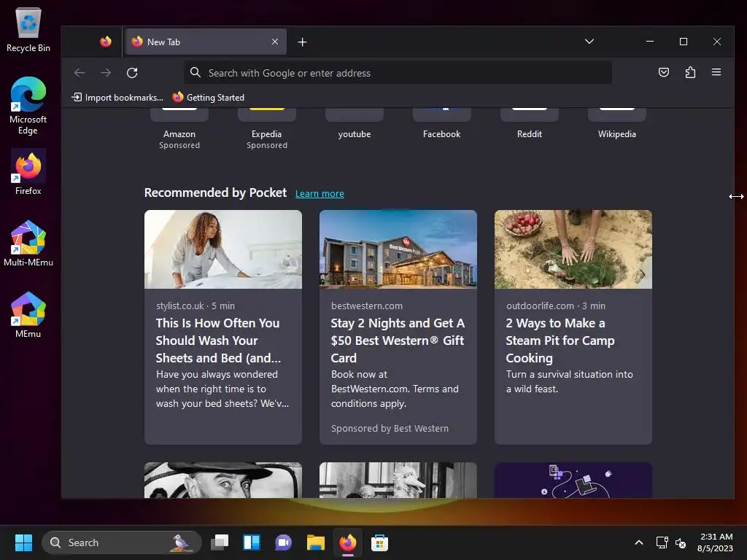Select the Firefox desktop shortcut
Screen dimensions: 747x560
28,172
